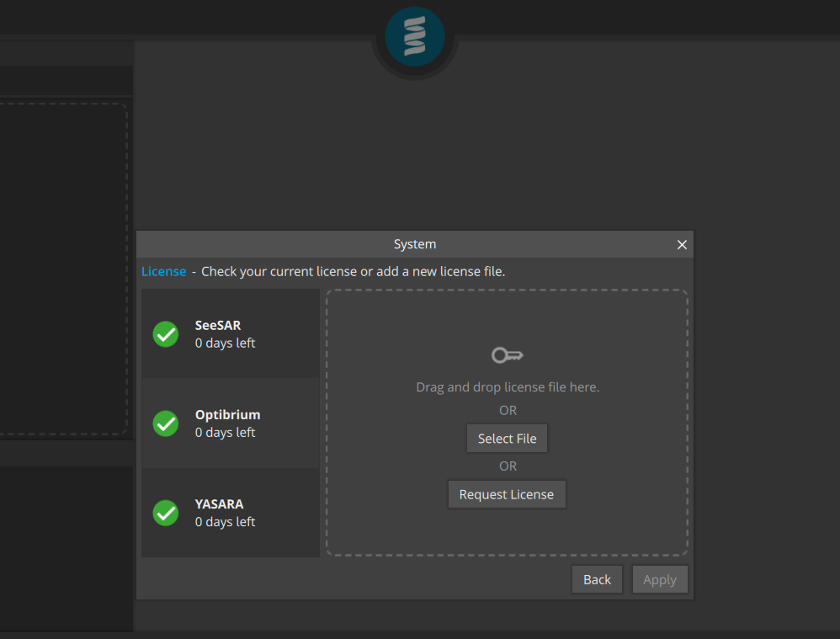The width and height of the screenshot is (840, 639).
Task: Click the green checkmark beside YASARA
Action: [166, 513]
